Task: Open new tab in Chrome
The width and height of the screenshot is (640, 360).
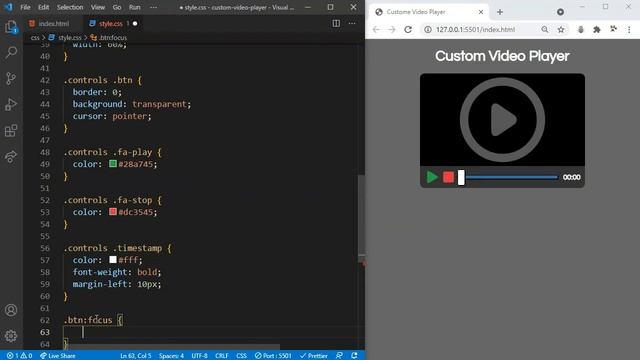Action: pyautogui.click(x=500, y=12)
